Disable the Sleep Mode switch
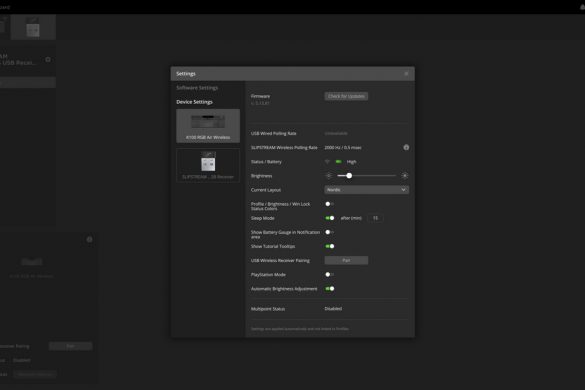Screen dimensions: 585x390 pos(329,218)
